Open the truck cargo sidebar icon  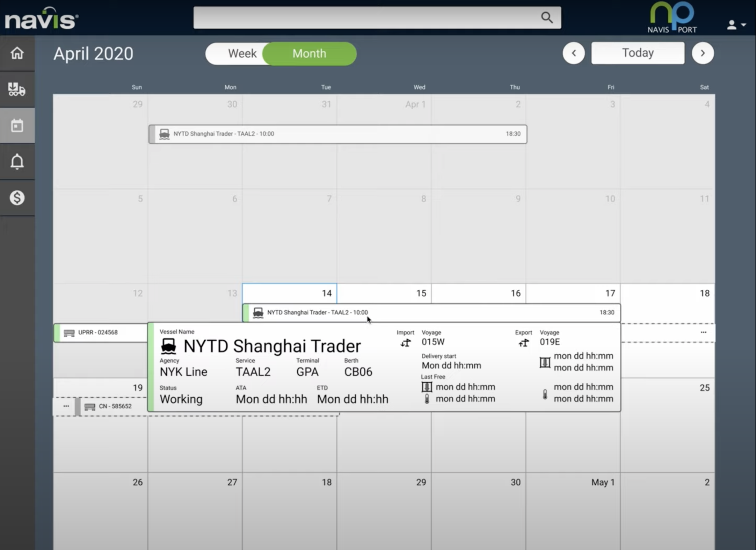click(17, 89)
